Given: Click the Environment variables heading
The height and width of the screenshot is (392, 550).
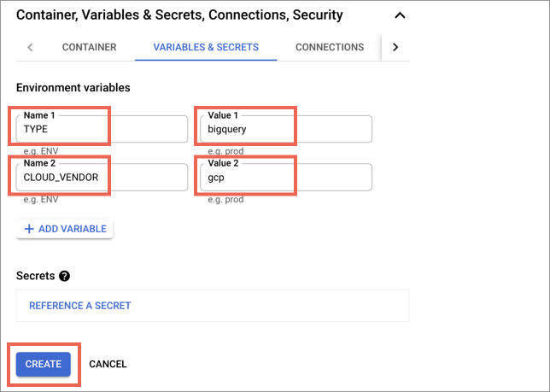Looking at the screenshot, I should point(73,88).
